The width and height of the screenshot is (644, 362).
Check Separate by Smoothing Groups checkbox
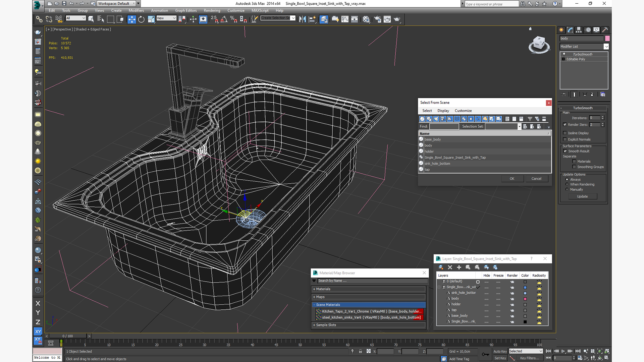(x=574, y=167)
